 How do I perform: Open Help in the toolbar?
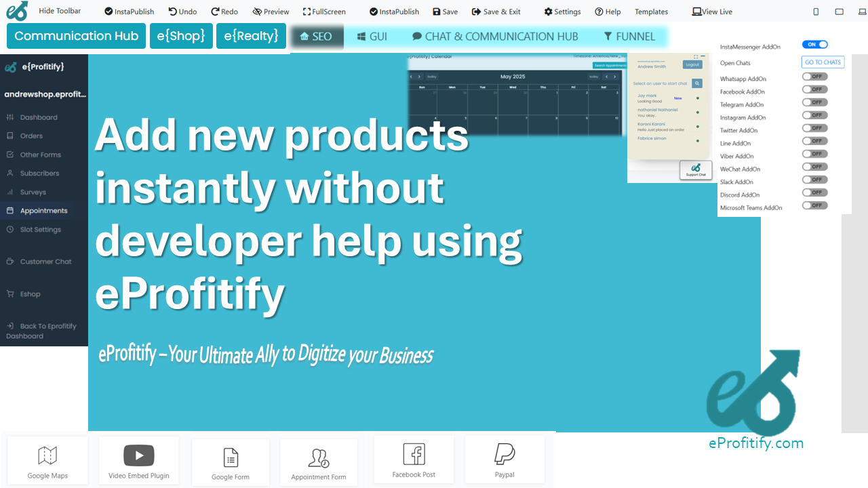(608, 12)
